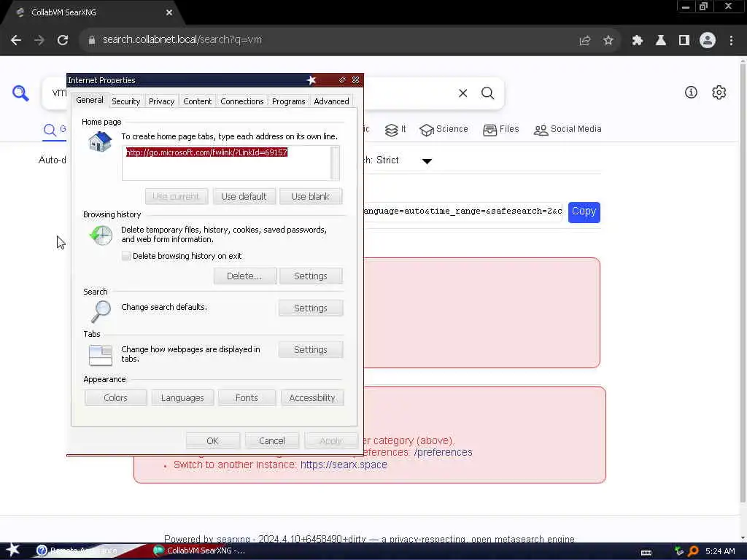Click the Colors button
747x560 pixels.
[116, 398]
